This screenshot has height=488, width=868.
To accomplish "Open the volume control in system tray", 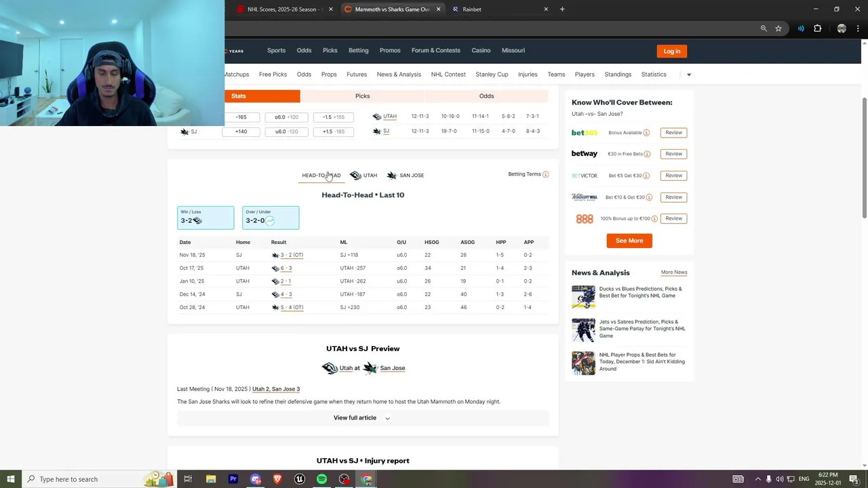I will click(x=780, y=479).
